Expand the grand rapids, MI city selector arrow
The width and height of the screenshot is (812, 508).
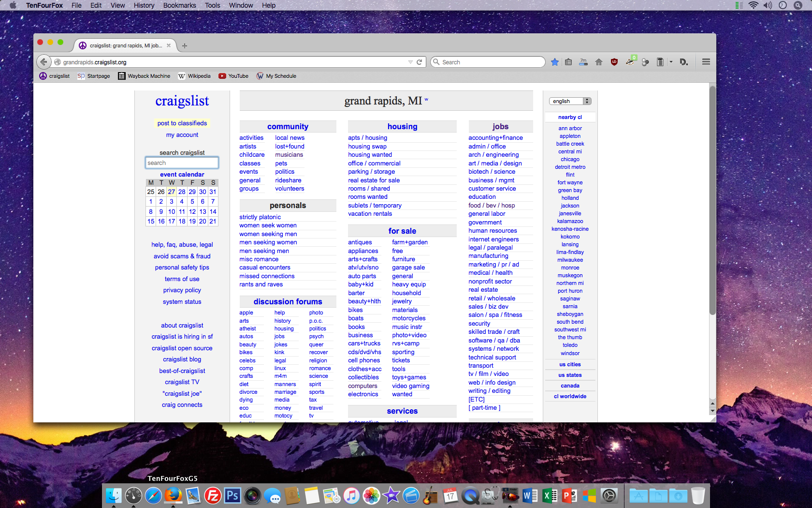pyautogui.click(x=426, y=100)
